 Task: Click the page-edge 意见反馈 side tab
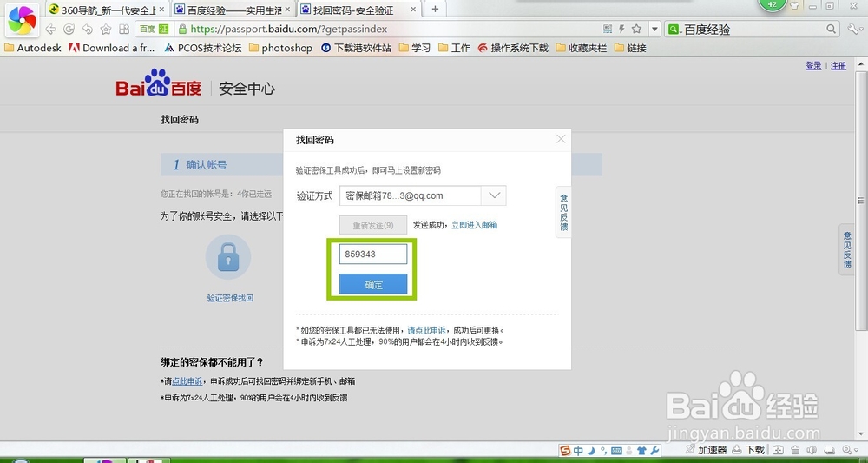[x=847, y=250]
